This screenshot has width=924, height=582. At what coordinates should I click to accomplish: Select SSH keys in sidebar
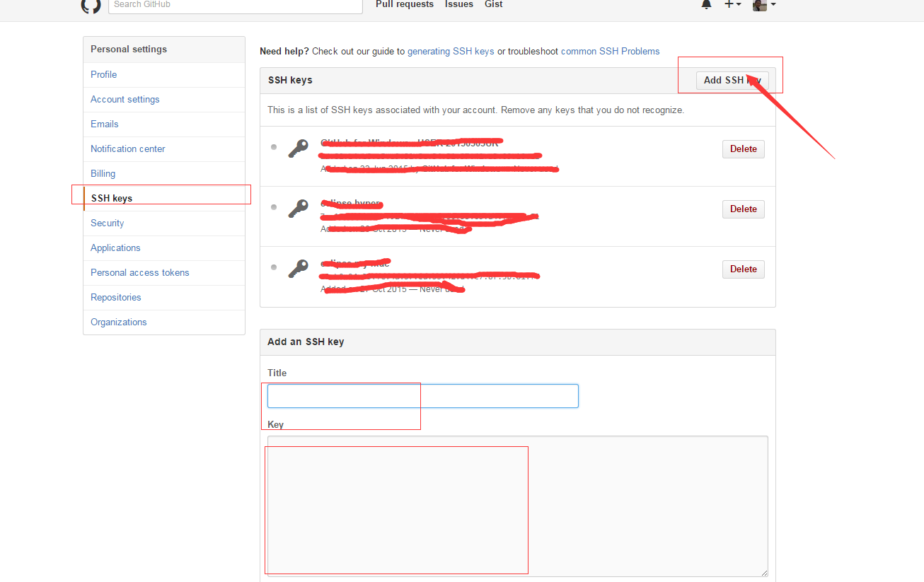[x=164, y=198]
